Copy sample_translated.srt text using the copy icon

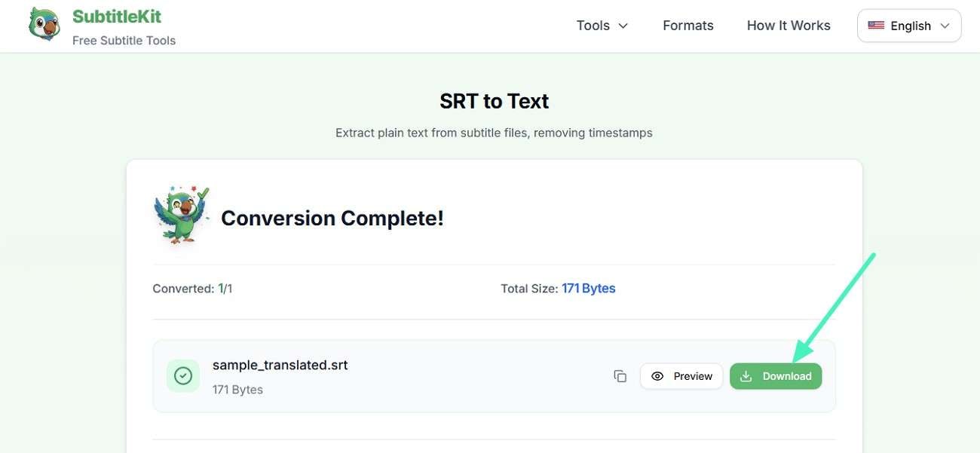(x=620, y=376)
